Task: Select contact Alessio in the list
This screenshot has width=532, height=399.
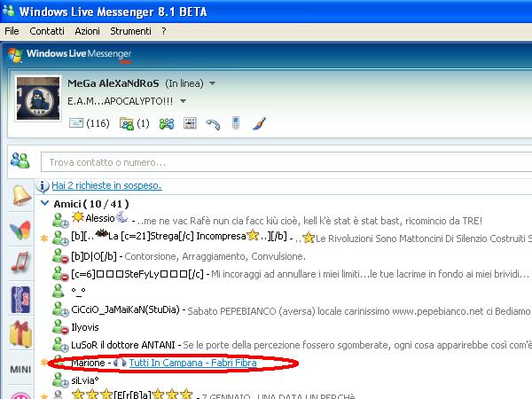Action: [99, 218]
